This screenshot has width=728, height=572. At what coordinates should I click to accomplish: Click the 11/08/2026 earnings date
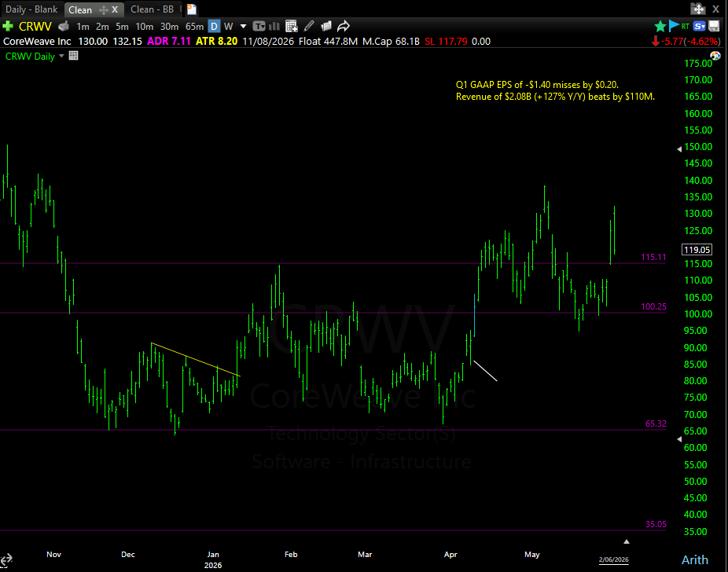(268, 42)
